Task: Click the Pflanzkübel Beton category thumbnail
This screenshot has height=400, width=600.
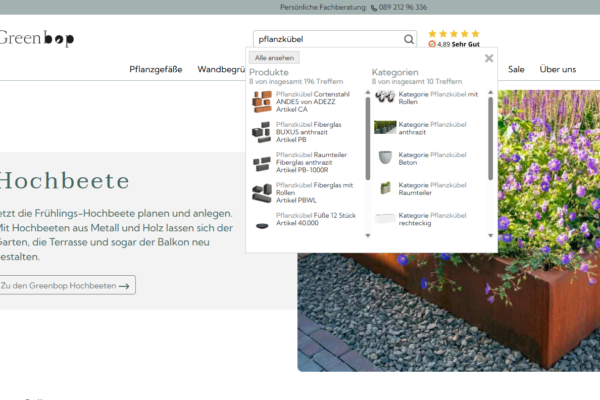Action: pos(385,157)
